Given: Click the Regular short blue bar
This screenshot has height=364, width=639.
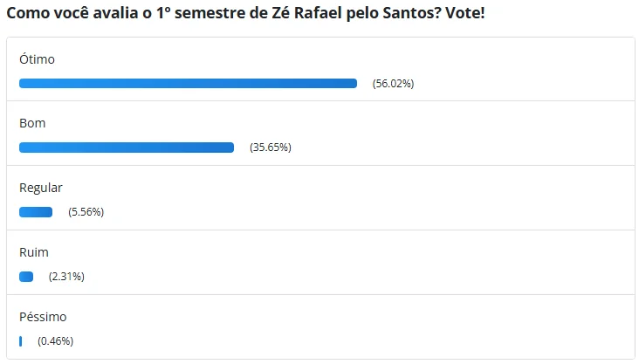Looking at the screenshot, I should click(x=36, y=212).
